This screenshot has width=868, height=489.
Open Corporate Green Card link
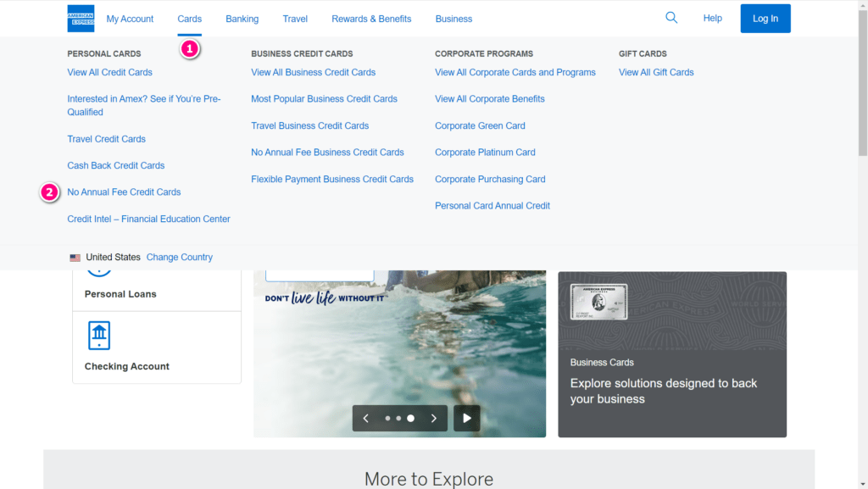coord(480,125)
